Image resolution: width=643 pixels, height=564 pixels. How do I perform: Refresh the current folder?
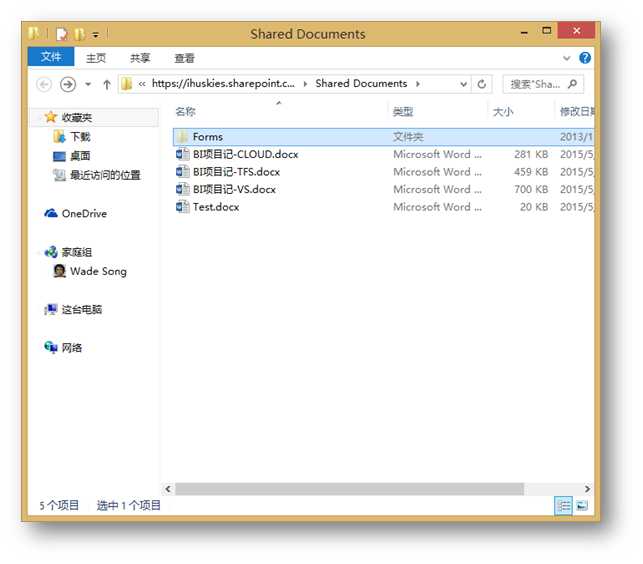[x=482, y=84]
